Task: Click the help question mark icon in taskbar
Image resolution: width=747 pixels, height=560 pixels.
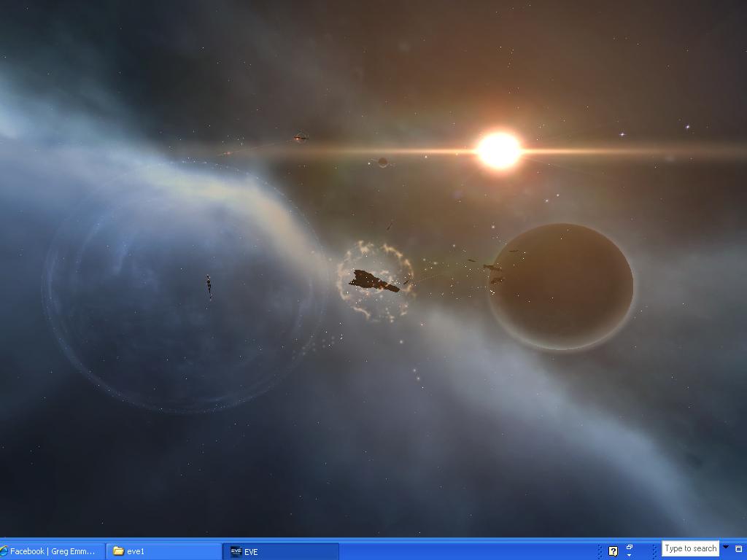Action: tap(613, 551)
